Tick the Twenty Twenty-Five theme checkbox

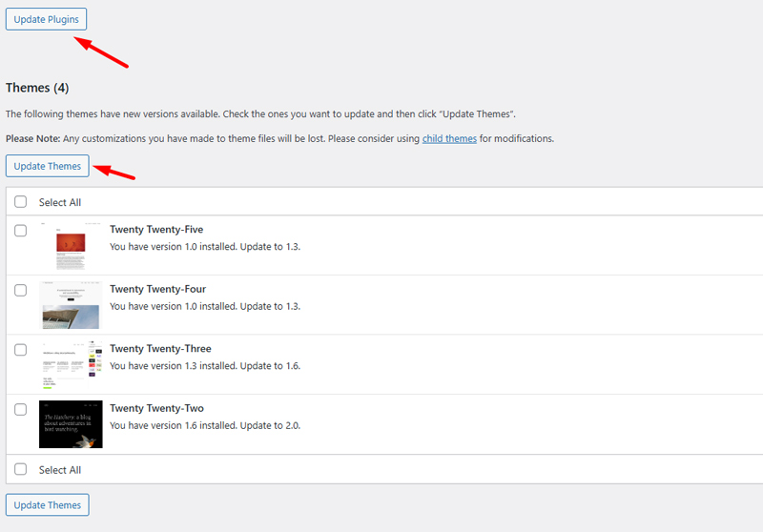(x=21, y=231)
